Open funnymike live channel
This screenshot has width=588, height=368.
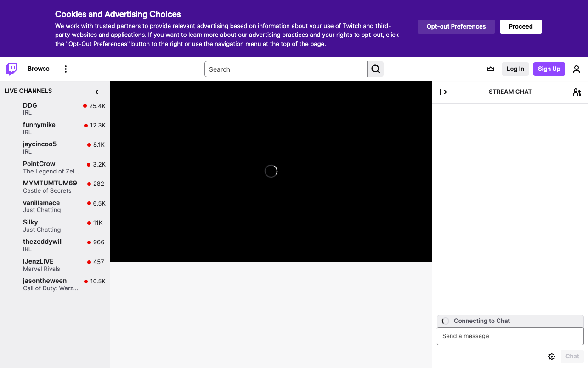click(x=55, y=128)
